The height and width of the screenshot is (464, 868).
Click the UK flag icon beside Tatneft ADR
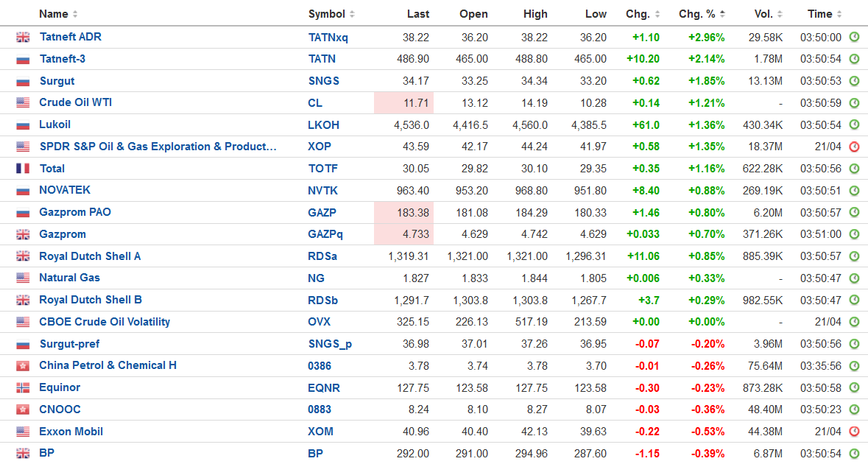(23, 38)
